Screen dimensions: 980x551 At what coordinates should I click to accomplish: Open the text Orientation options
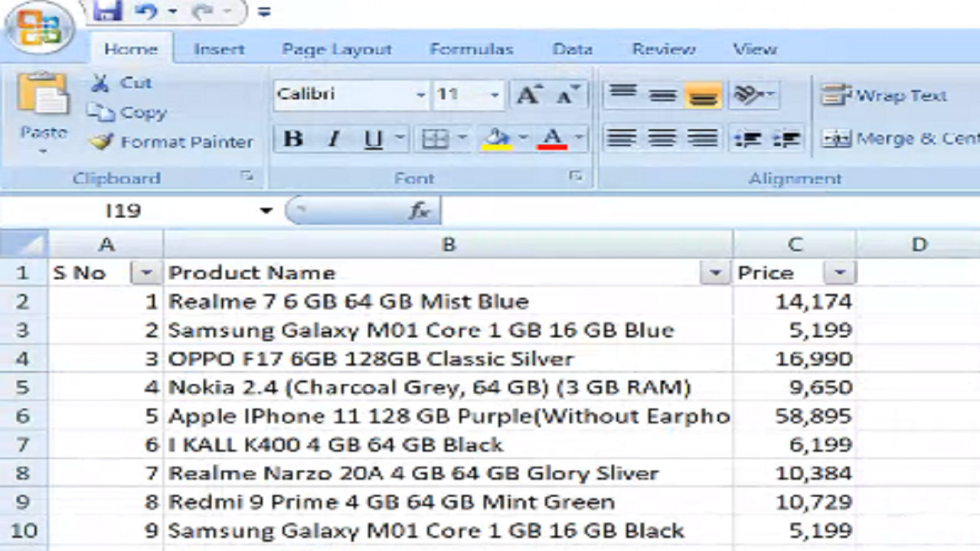point(753,95)
